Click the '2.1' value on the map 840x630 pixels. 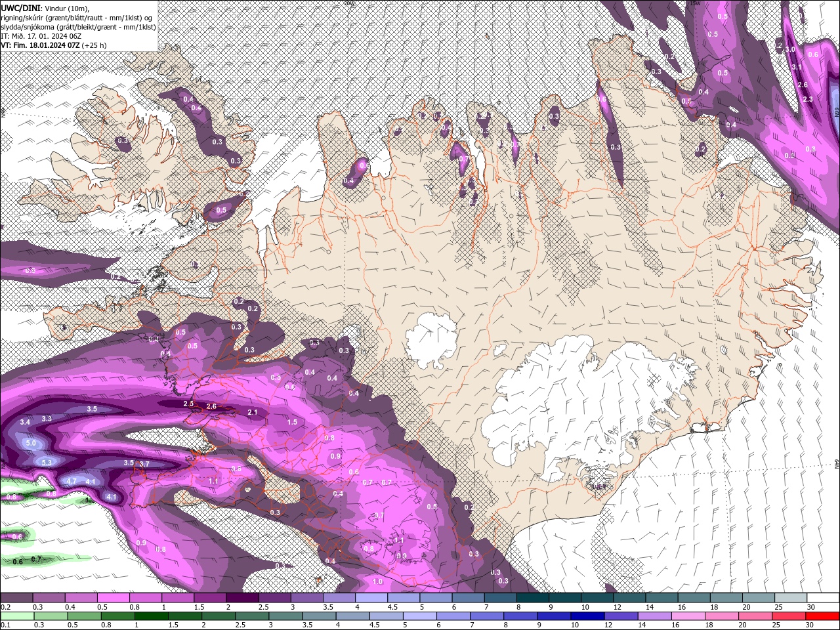253,412
